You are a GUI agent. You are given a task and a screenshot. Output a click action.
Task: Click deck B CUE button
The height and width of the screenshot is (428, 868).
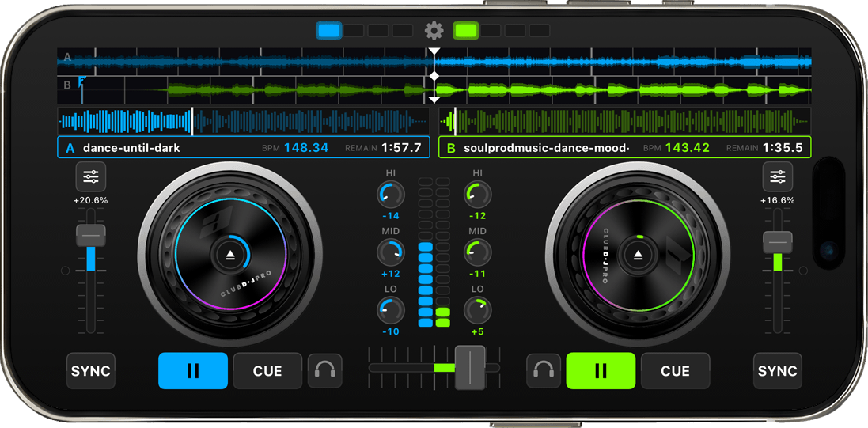(676, 370)
